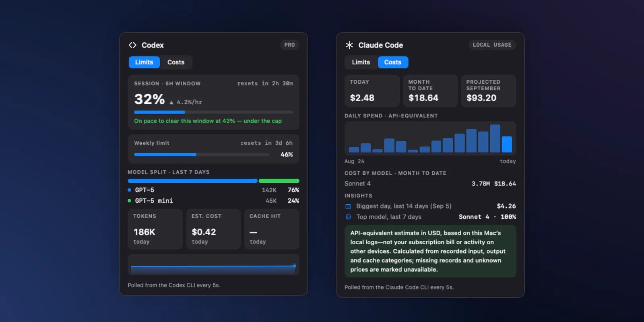
Task: Click the 46% weekly limit value
Action: coord(287,155)
